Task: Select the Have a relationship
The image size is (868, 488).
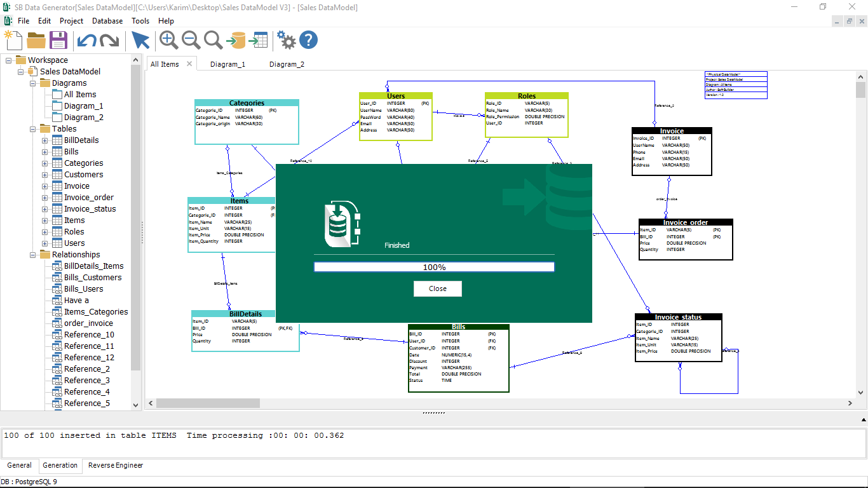Action: [76, 301]
